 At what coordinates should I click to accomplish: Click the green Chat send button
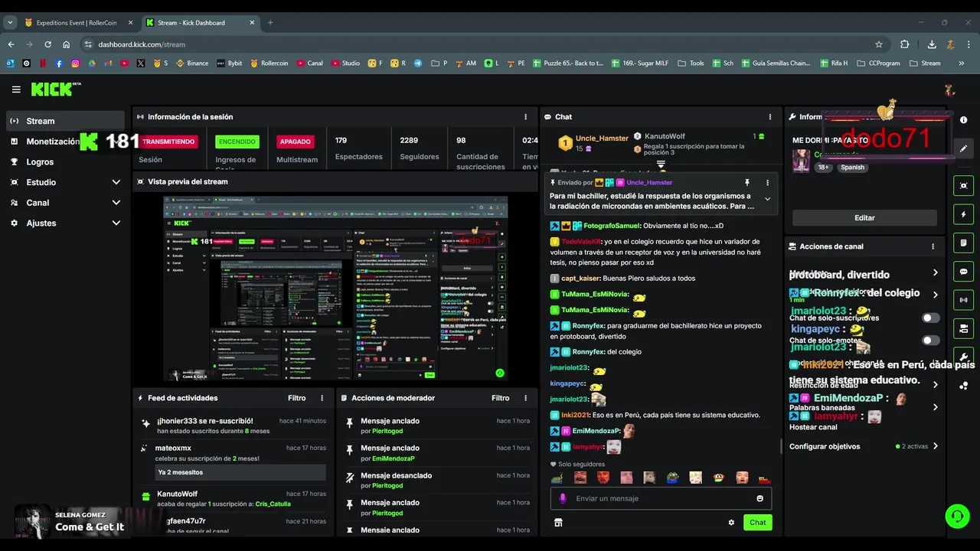[x=757, y=523]
